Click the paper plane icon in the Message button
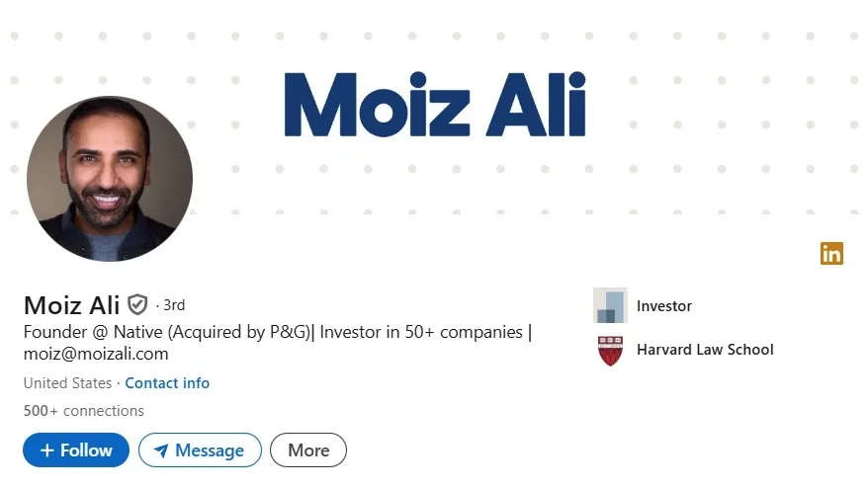The height and width of the screenshot is (490, 868). coord(160,450)
